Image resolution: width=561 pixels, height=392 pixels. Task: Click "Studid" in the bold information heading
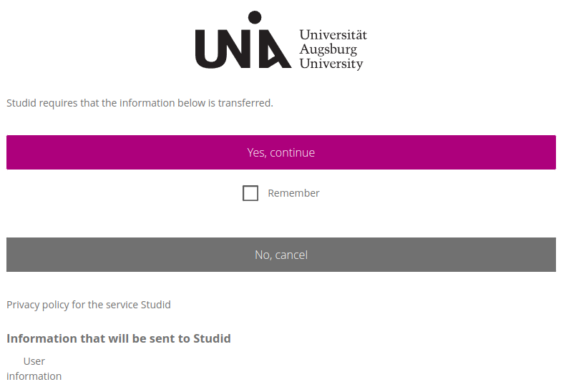click(x=212, y=338)
